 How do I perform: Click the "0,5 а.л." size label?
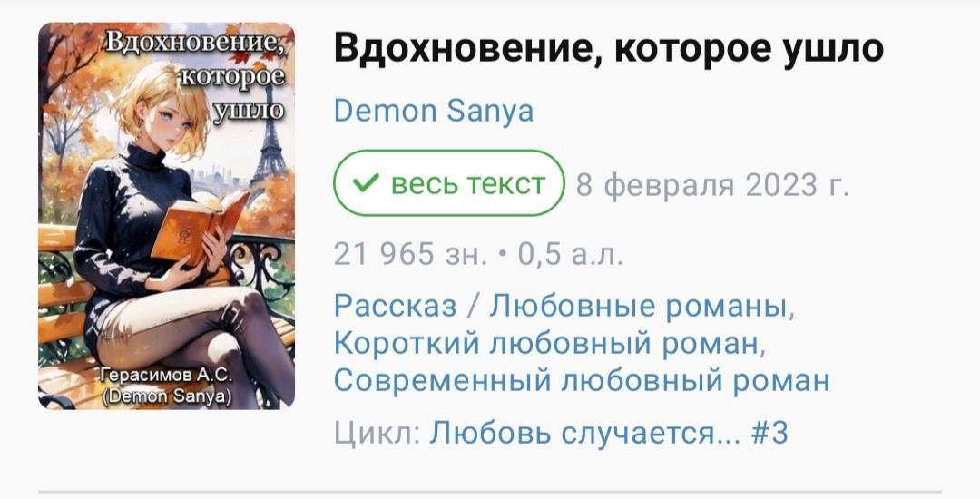tap(570, 253)
